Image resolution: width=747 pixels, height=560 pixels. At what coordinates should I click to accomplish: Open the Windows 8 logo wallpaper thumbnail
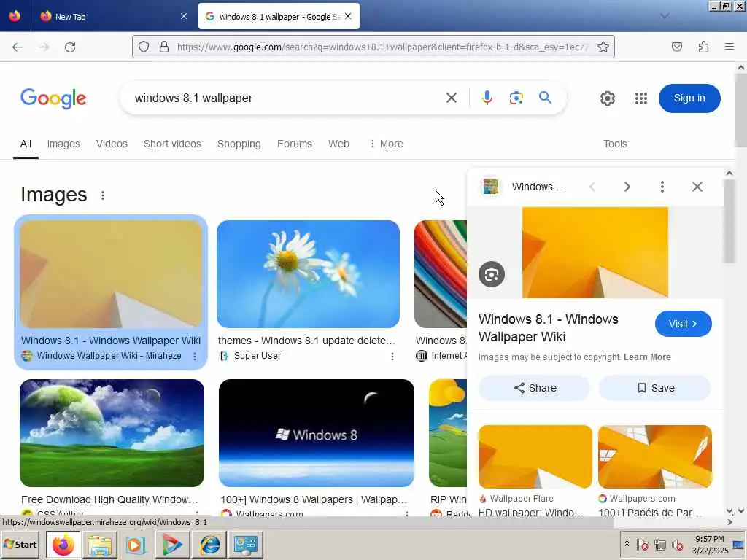(317, 433)
